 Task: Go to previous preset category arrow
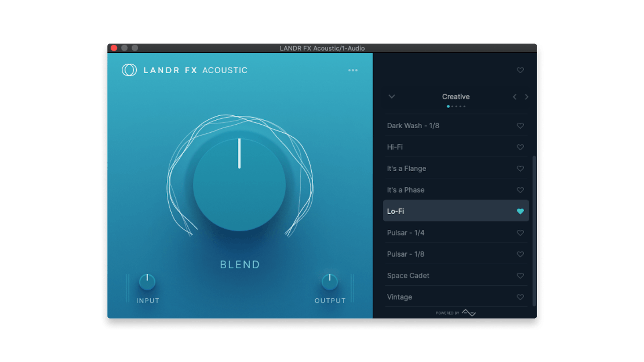[x=514, y=97]
